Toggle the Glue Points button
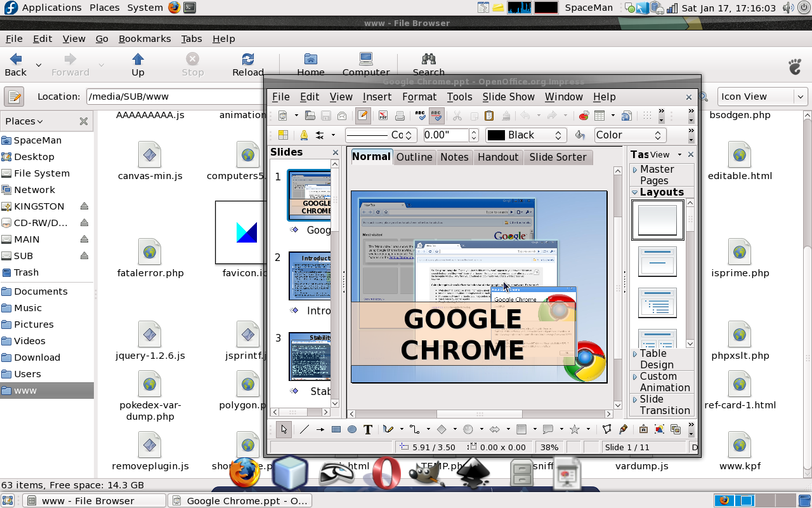Screen dimensions: 812x508 [623, 429]
